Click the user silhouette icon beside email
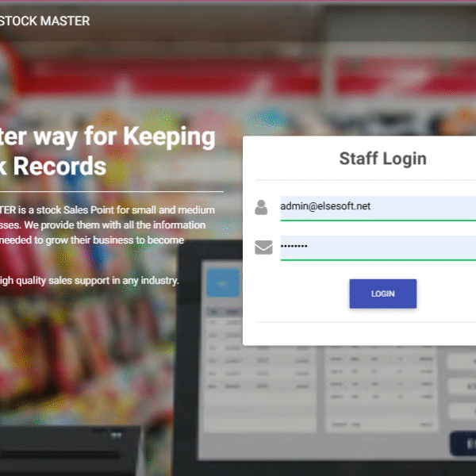 click(x=261, y=208)
